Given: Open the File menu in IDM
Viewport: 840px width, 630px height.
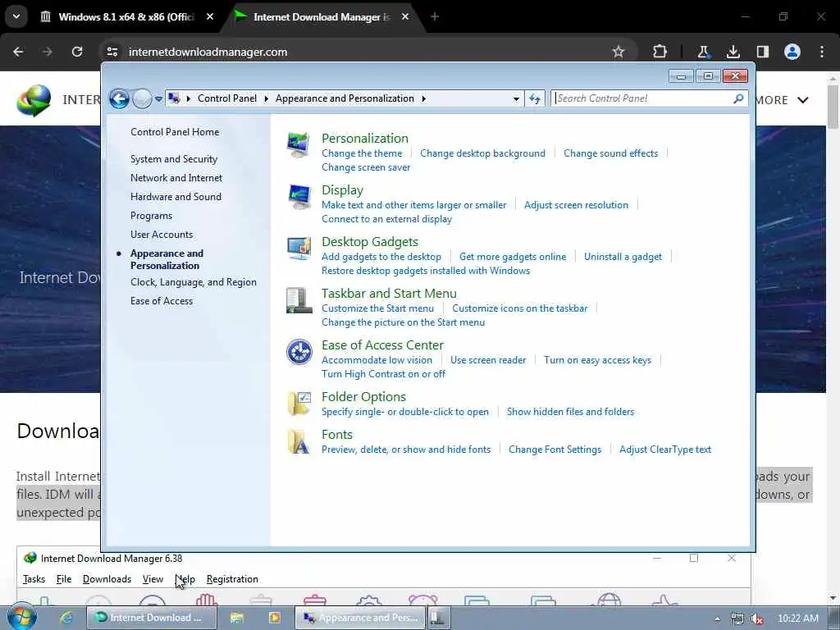Looking at the screenshot, I should pyautogui.click(x=64, y=579).
